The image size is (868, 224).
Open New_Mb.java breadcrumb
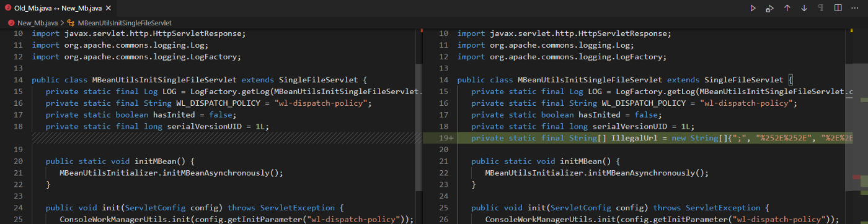(37, 22)
